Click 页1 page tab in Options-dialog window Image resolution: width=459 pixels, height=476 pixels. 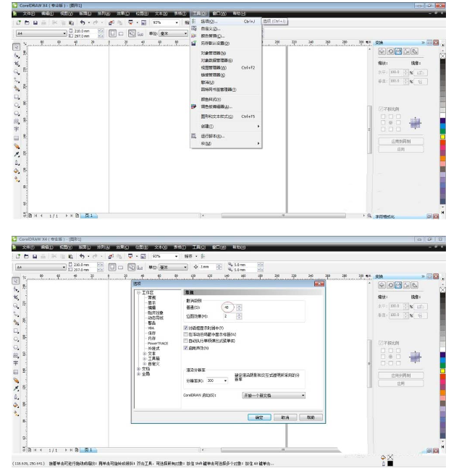tap(88, 450)
